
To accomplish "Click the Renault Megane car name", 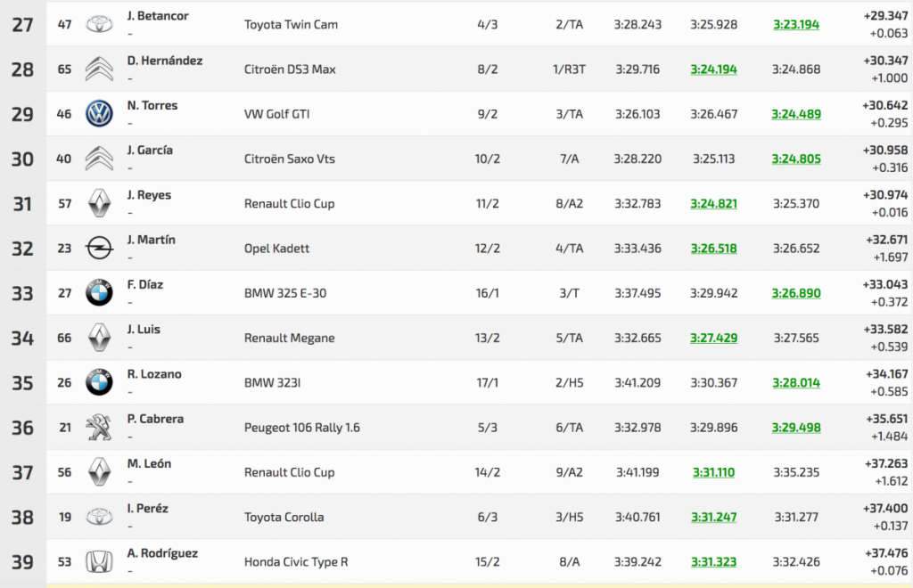I will [289, 338].
